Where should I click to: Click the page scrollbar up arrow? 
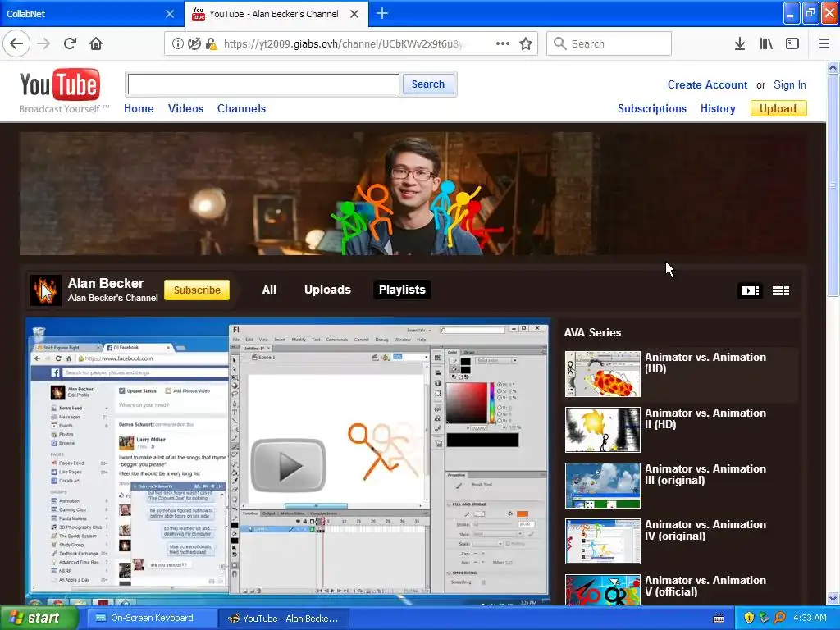coord(833,67)
